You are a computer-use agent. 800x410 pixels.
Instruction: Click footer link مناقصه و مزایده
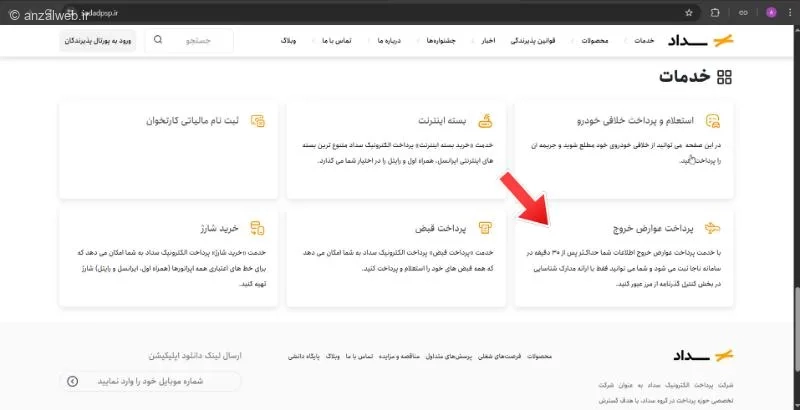click(x=399, y=356)
